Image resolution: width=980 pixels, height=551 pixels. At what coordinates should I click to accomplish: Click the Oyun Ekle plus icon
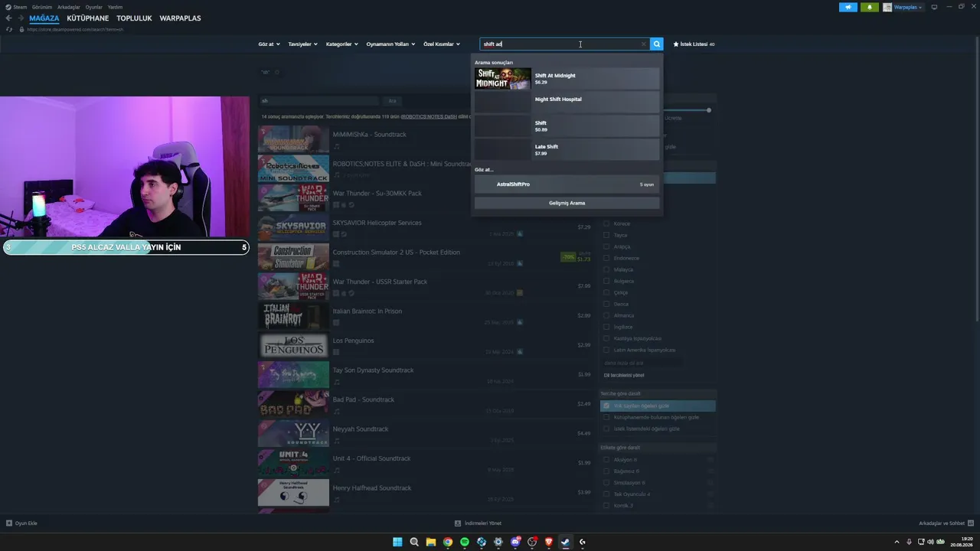click(x=9, y=523)
